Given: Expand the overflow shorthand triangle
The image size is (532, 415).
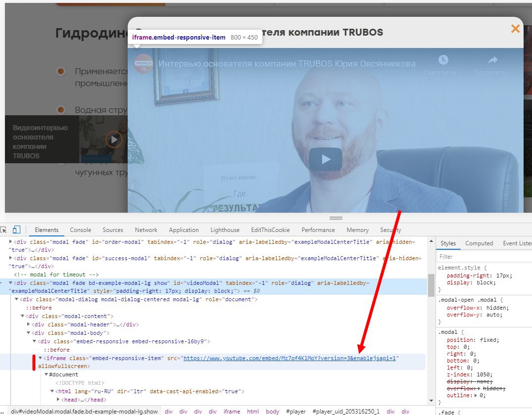Looking at the screenshot, I should (479, 389).
